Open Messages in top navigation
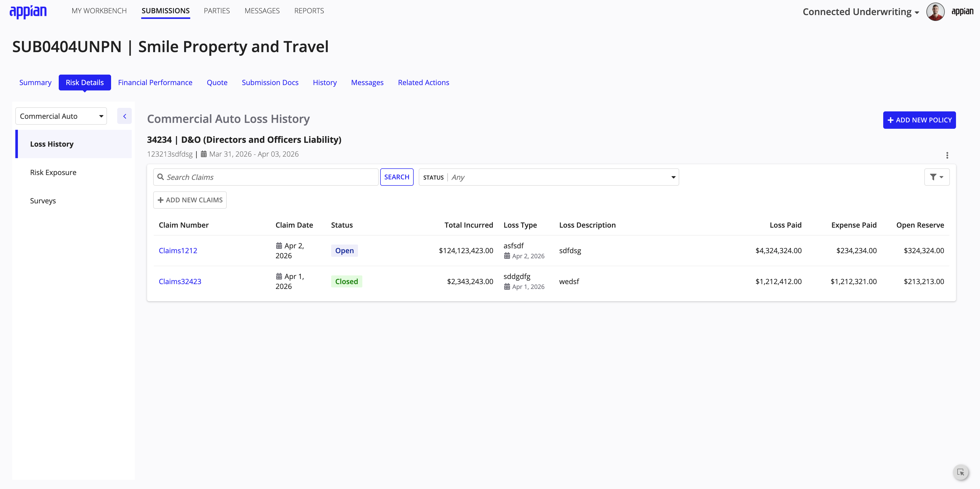 pos(262,11)
